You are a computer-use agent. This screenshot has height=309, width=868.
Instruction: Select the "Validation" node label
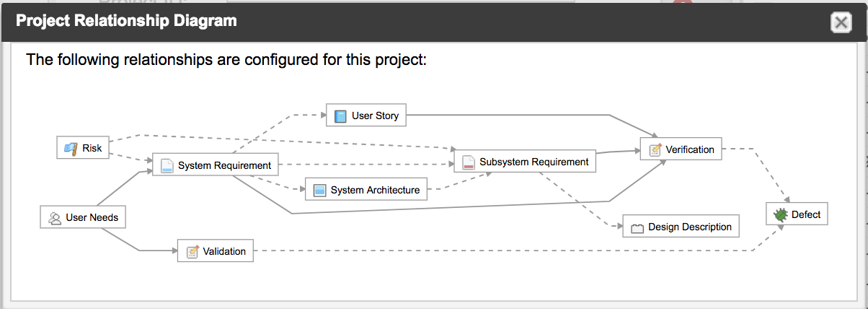(224, 251)
